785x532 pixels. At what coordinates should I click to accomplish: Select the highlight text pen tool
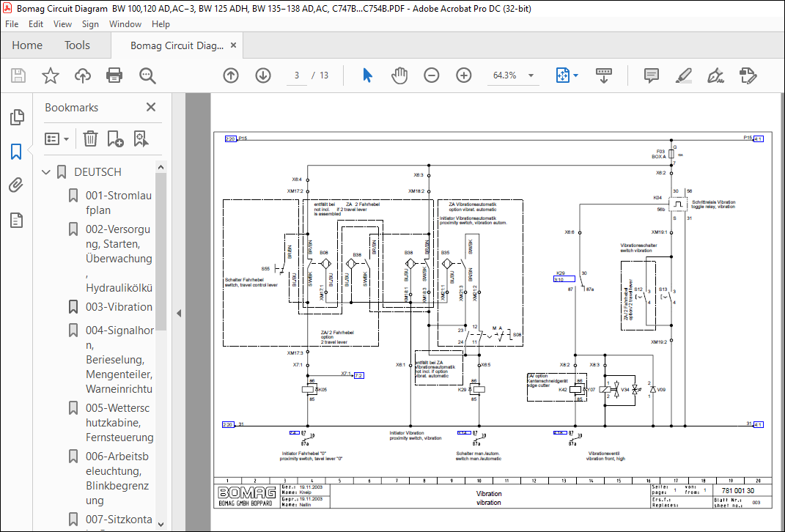683,75
